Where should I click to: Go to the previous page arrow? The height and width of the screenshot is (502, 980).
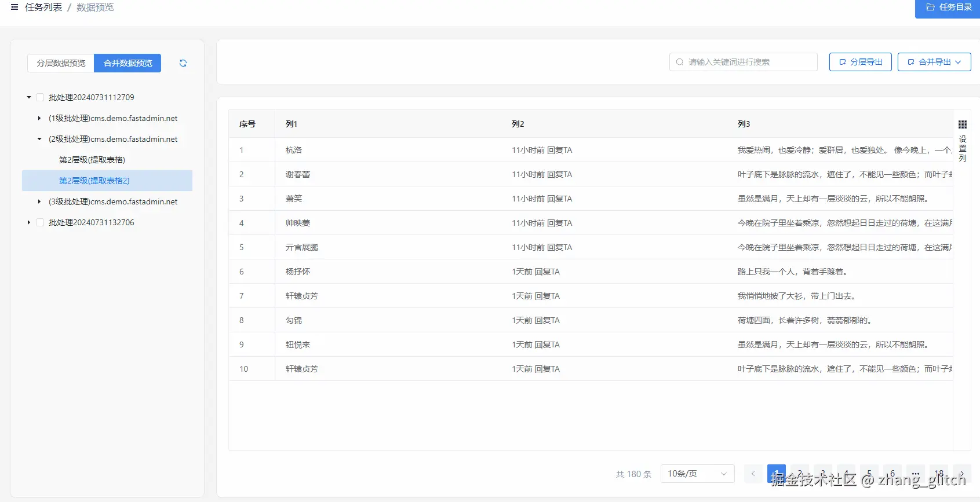pyautogui.click(x=753, y=474)
